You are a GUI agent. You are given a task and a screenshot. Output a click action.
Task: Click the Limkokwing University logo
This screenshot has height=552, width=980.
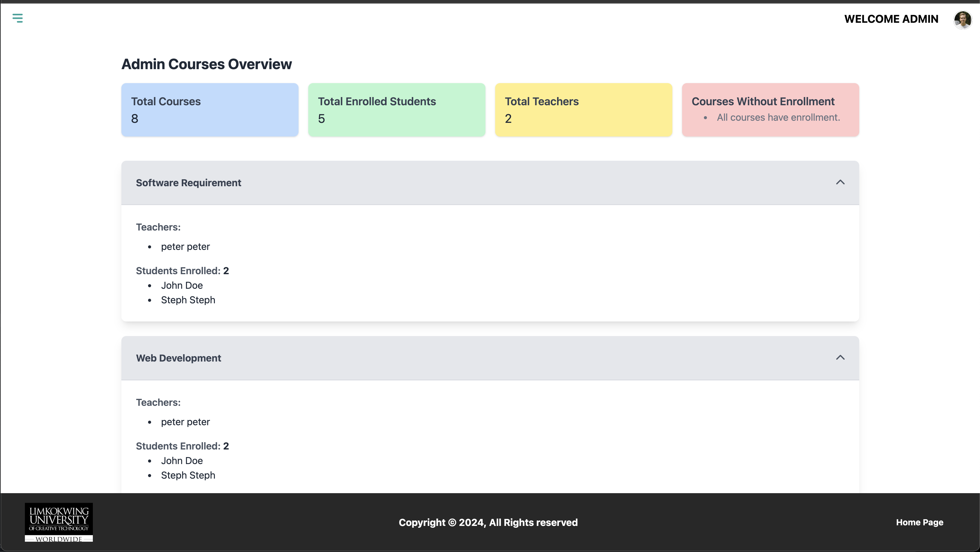pos(59,522)
